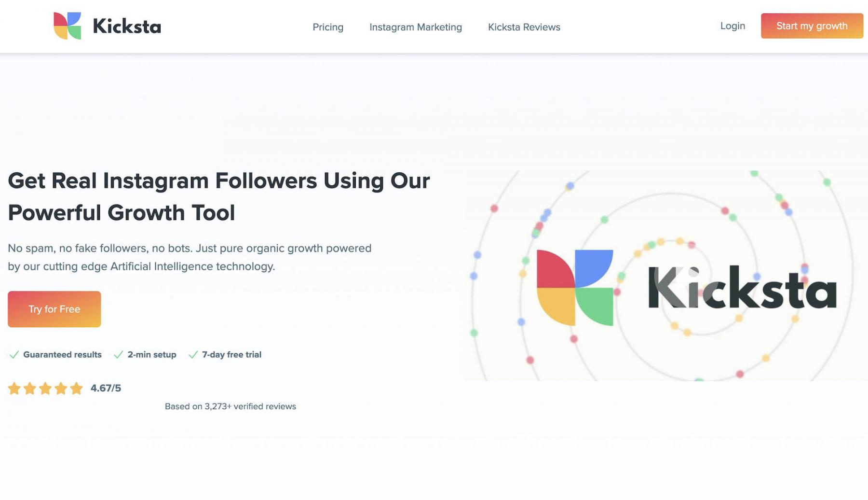This screenshot has width=868, height=500.
Task: Click the 2-min setup checkmark icon
Action: click(118, 355)
